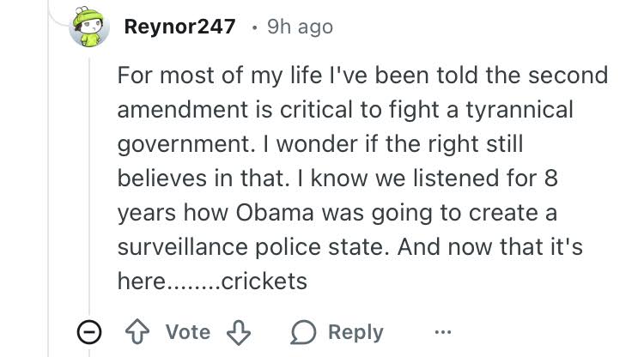Upvote the comment by Reynor247
This screenshot has height=357, width=644.
137,331
